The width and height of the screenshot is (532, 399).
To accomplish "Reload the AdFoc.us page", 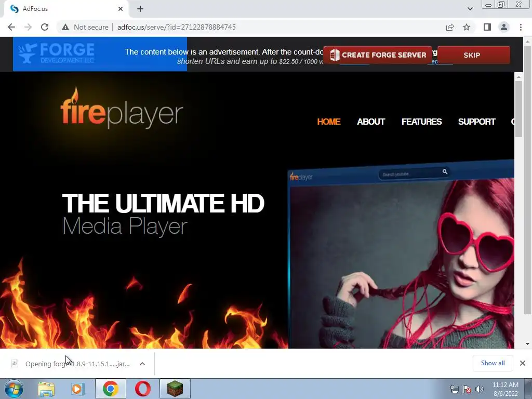I will pos(45,27).
